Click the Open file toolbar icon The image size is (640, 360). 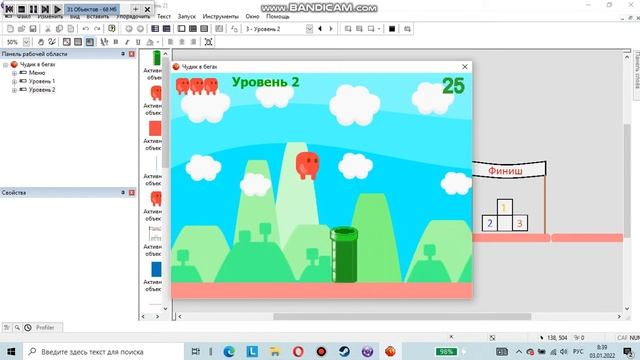point(21,29)
